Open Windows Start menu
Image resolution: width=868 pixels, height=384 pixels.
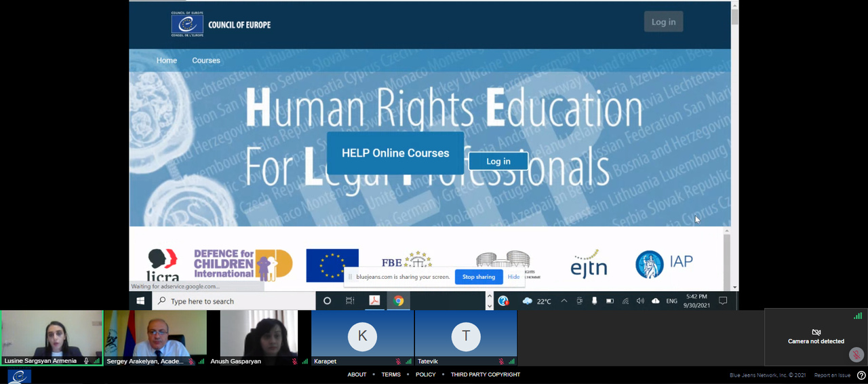(141, 301)
